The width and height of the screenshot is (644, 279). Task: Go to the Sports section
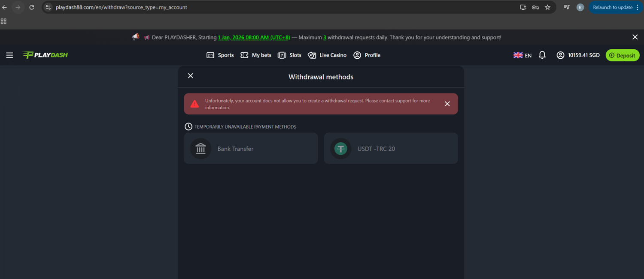(220, 55)
